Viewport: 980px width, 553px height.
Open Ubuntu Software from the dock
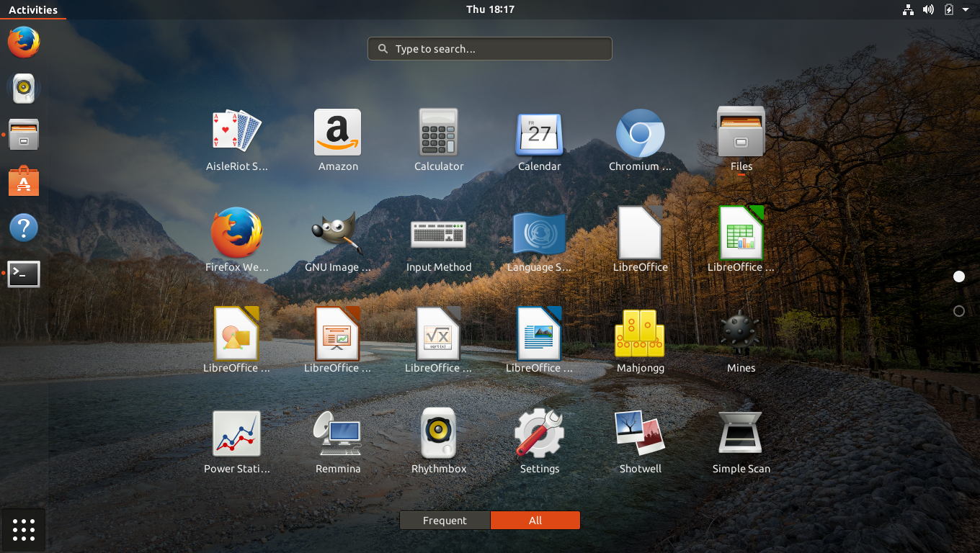tap(24, 181)
